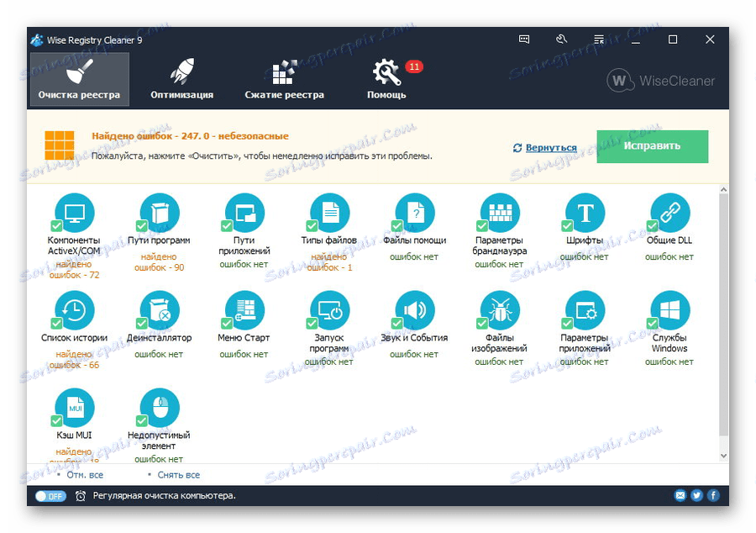The height and width of the screenshot is (533, 756).
Task: Select the Параметры приложений icon
Action: coord(585,310)
